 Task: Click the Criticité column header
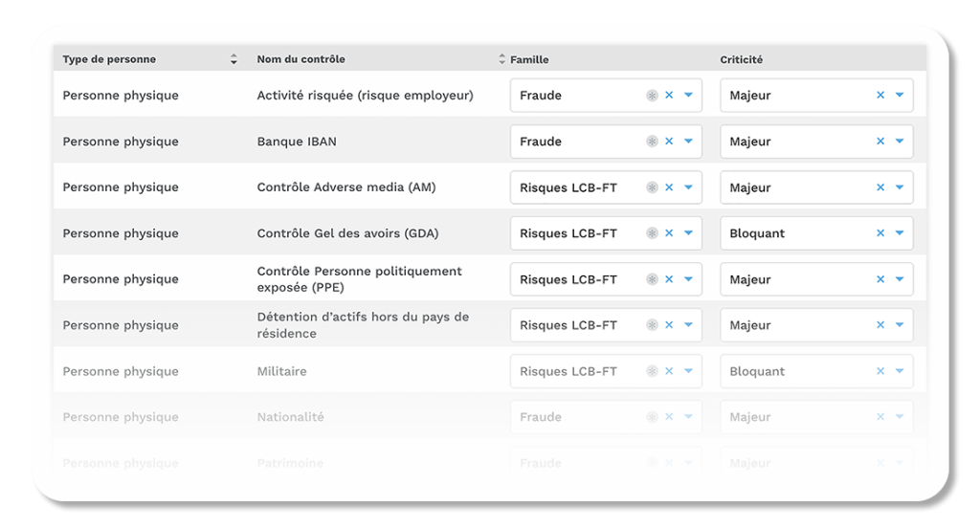(x=741, y=59)
